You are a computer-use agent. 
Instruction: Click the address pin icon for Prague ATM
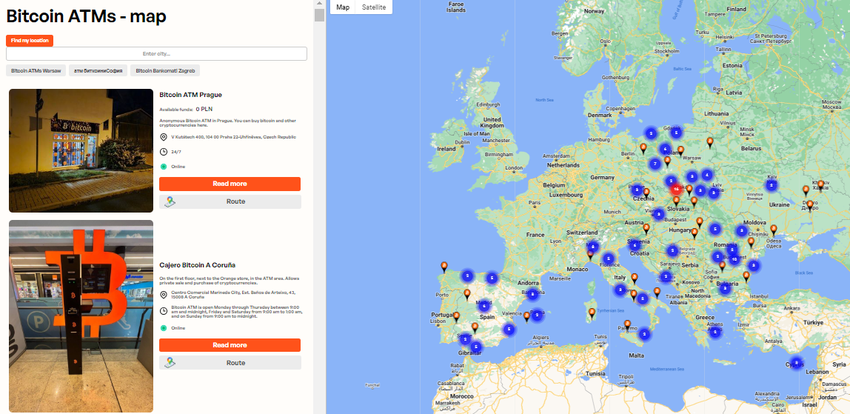[x=164, y=137]
